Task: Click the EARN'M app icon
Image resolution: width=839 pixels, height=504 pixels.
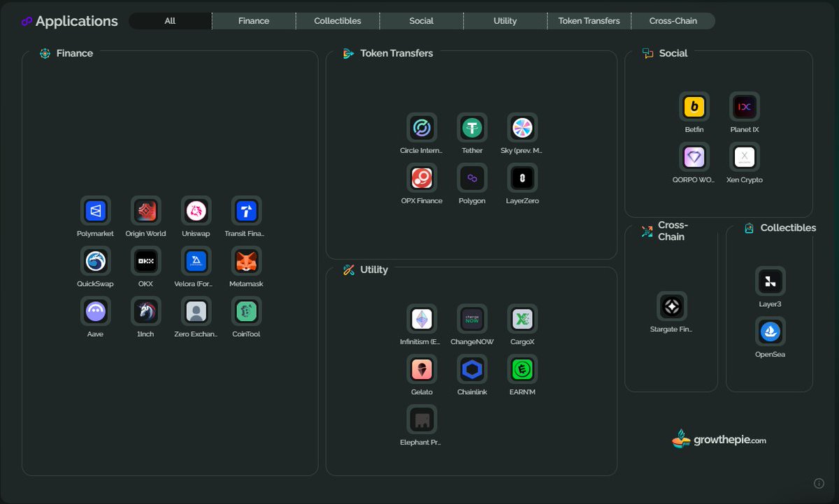Action: coord(523,369)
